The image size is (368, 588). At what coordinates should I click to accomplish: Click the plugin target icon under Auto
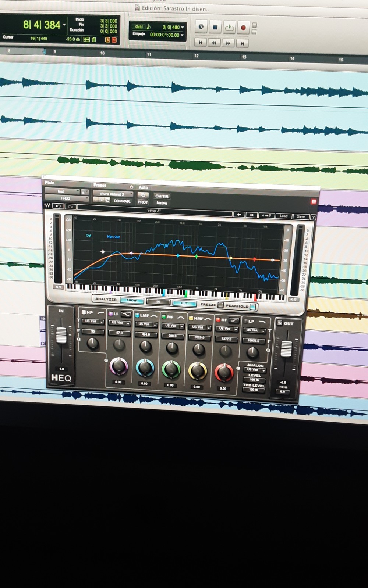point(143,195)
